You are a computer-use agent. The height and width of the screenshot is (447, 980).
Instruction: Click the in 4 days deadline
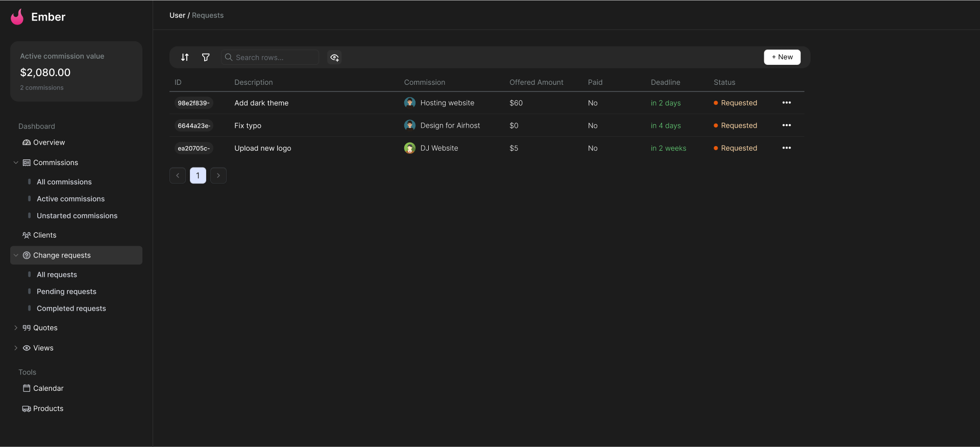point(666,125)
